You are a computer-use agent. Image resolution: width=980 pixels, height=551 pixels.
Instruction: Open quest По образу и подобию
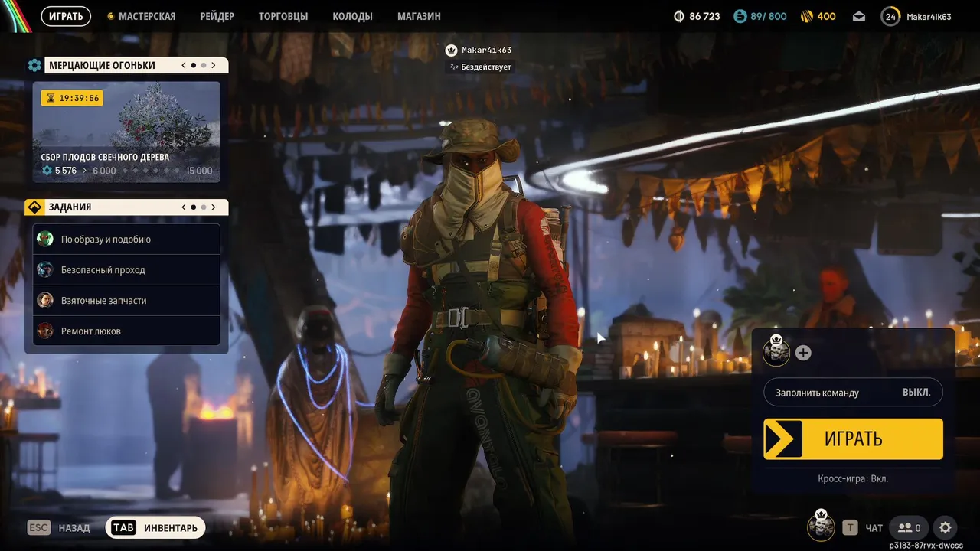point(126,240)
